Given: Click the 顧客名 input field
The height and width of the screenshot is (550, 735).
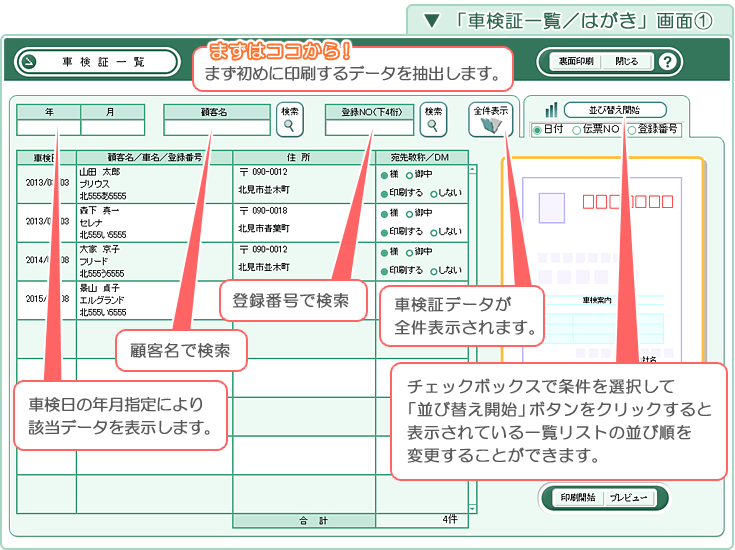Looking at the screenshot, I should (x=217, y=128).
